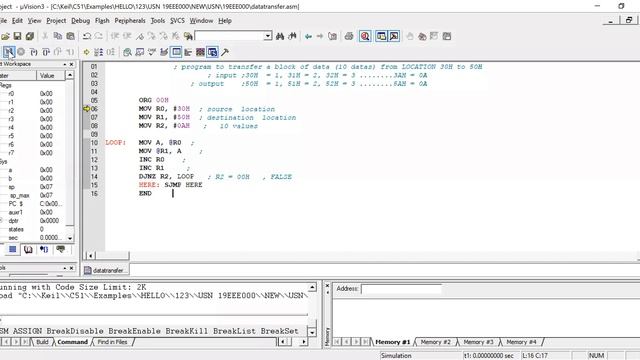The width and height of the screenshot is (640, 360).
Task: Switch to open book workspace tab icon
Action: click(28, 249)
